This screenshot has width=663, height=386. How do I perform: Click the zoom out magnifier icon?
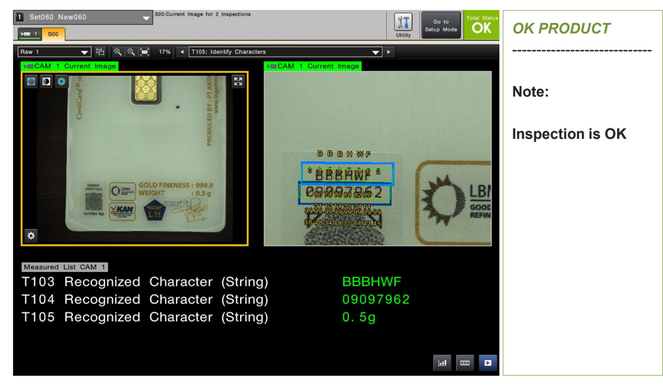click(131, 52)
